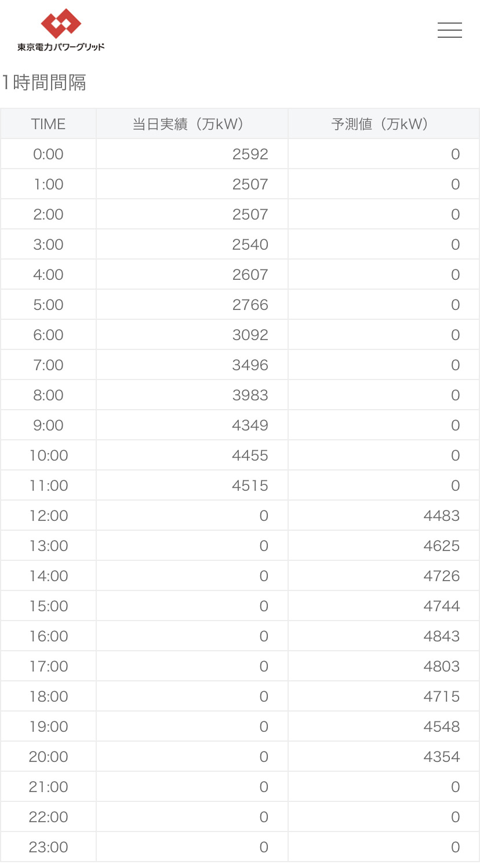Select the 当日実績（万kW） column header
The height and width of the screenshot is (868, 480).
tap(192, 123)
